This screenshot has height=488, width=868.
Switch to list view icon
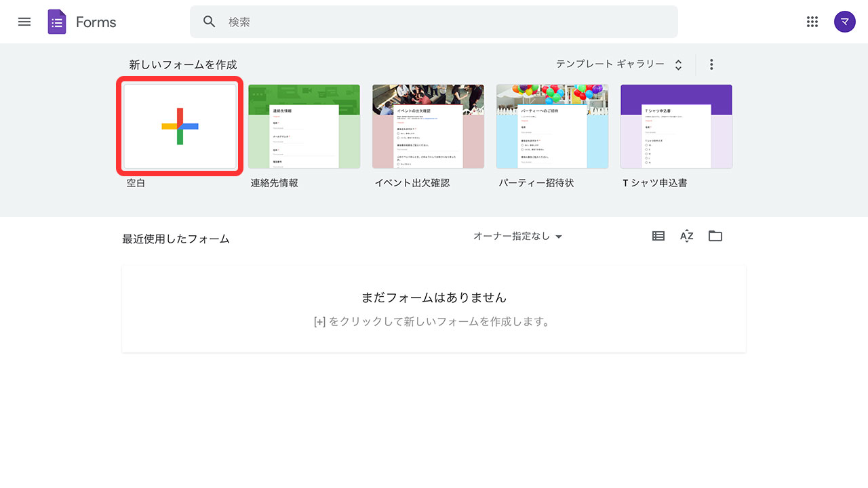[x=658, y=236]
